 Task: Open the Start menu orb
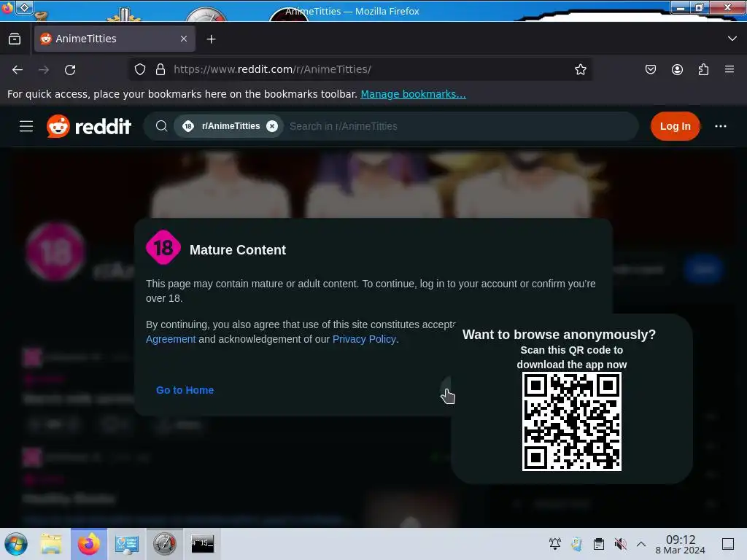click(16, 544)
